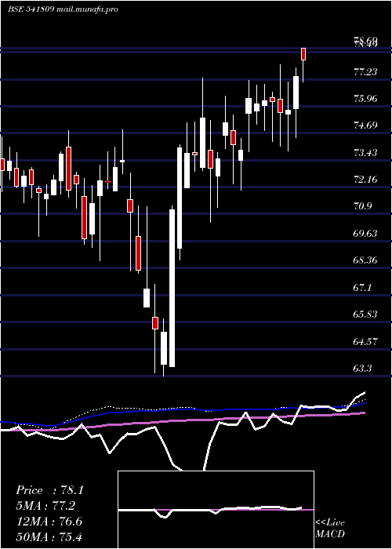This screenshot has width=392, height=549.
Task: Click the 50MA : 75.4 readout
Action: (49, 536)
